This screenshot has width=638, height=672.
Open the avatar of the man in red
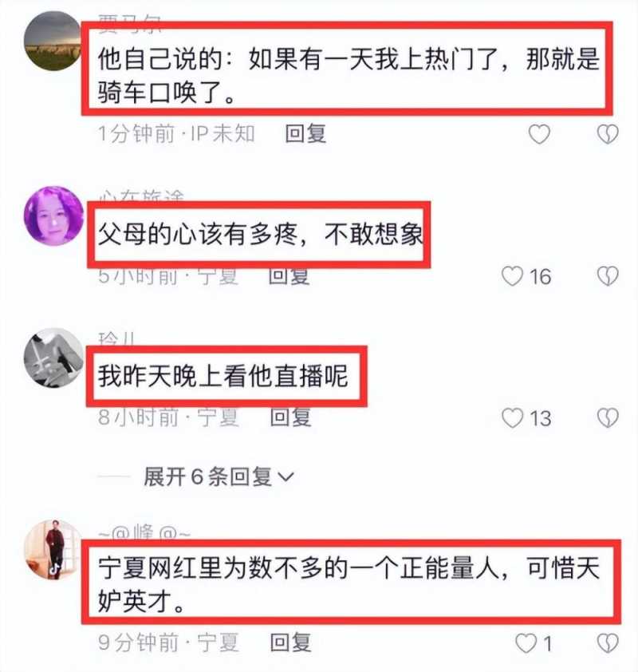click(53, 549)
